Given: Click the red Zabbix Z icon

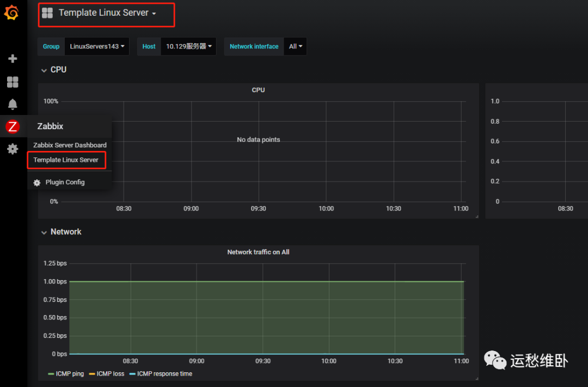Looking at the screenshot, I should (13, 126).
